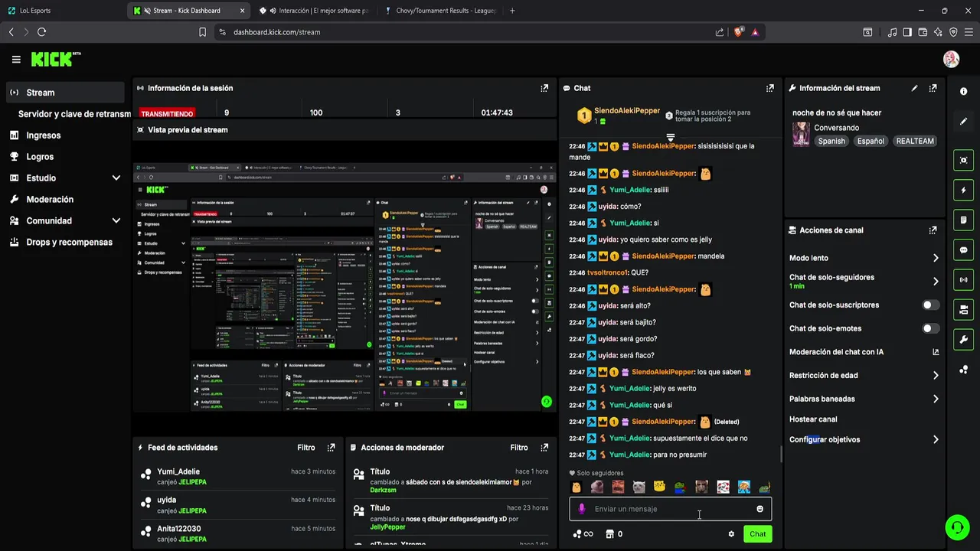Click the Español tag

click(x=871, y=141)
